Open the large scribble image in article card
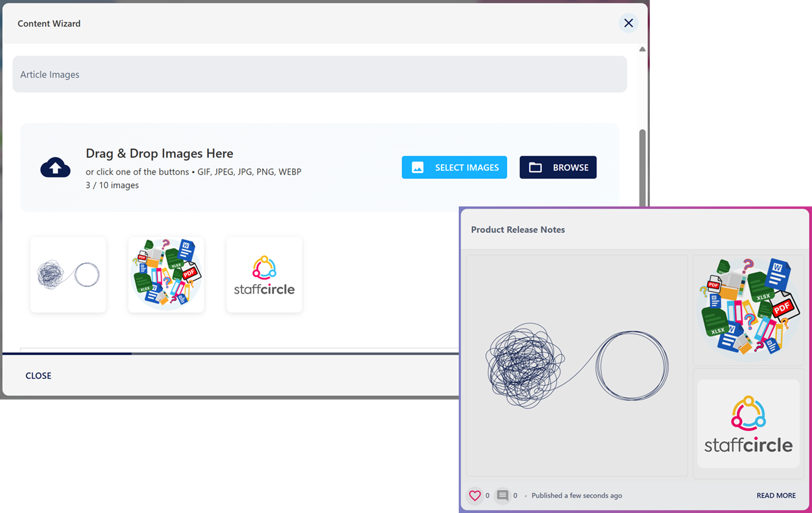The image size is (812, 513). pyautogui.click(x=577, y=365)
